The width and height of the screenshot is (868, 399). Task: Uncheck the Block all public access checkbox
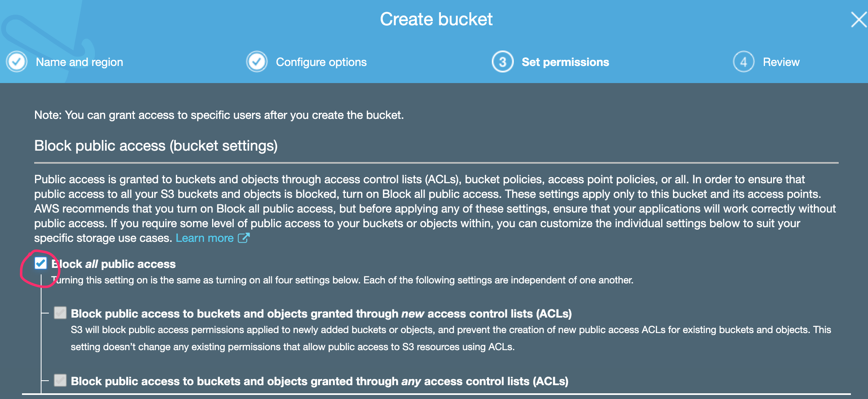click(x=41, y=263)
